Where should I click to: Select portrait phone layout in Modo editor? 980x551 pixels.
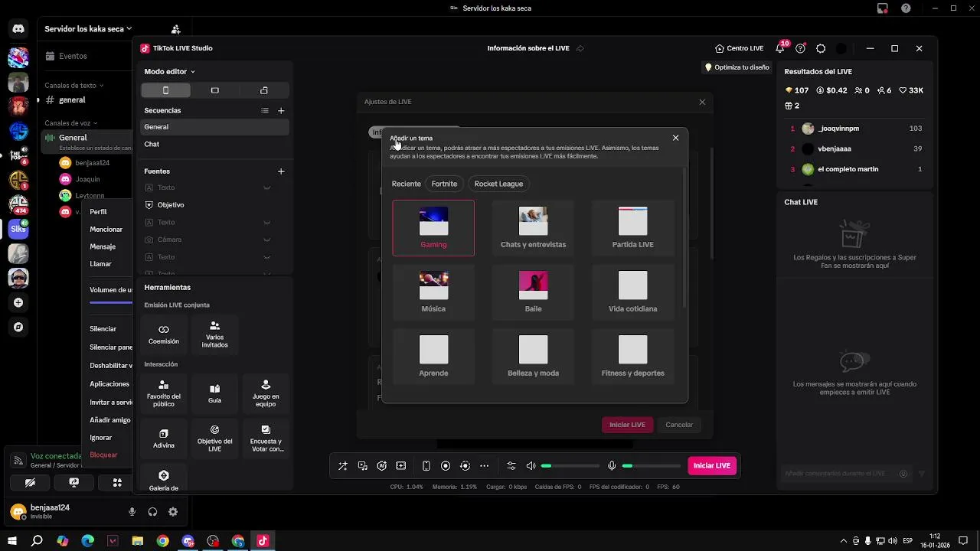click(165, 90)
